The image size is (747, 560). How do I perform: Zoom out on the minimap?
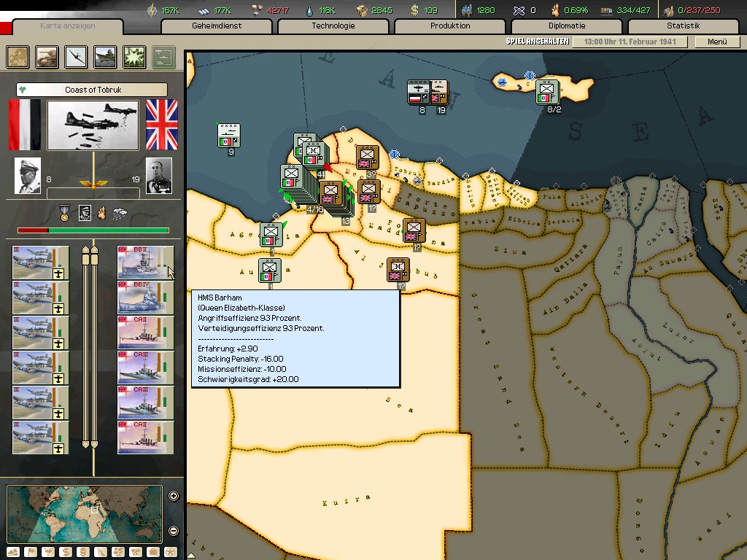click(x=174, y=531)
